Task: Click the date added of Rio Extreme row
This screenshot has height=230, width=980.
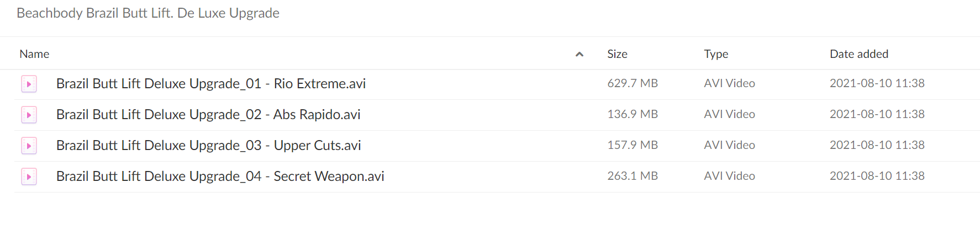Action: point(877,83)
